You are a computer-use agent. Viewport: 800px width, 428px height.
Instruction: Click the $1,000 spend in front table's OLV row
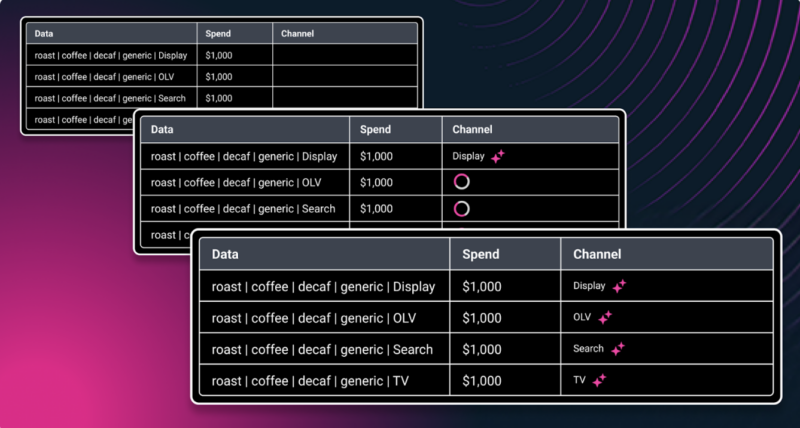(x=482, y=318)
